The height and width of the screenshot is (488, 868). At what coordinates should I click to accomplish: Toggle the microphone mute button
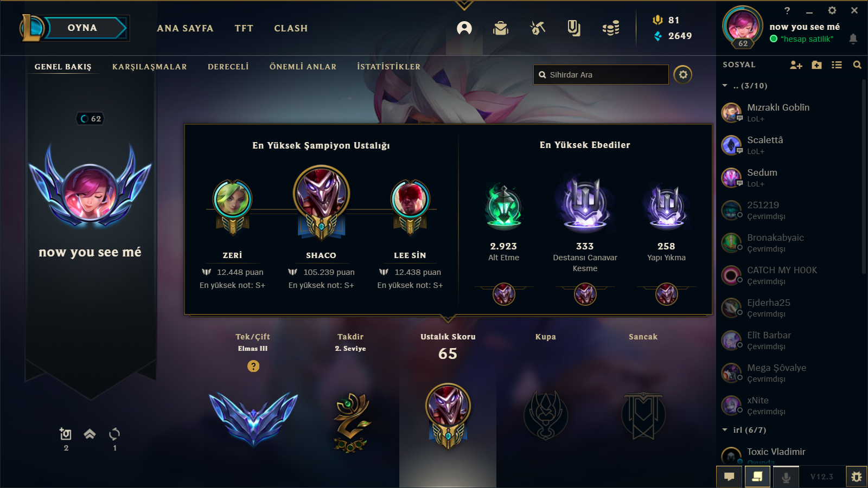(786, 477)
